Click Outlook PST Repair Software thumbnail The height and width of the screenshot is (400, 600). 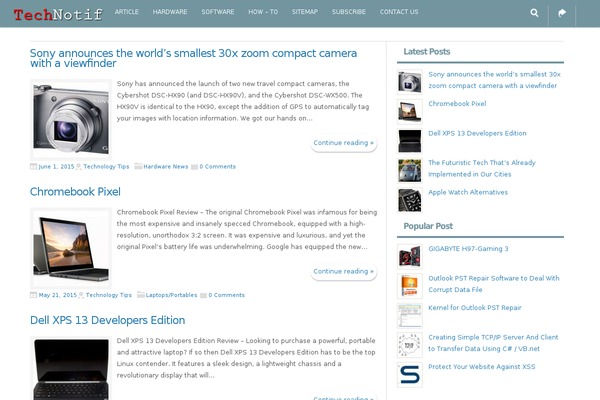[x=409, y=286]
